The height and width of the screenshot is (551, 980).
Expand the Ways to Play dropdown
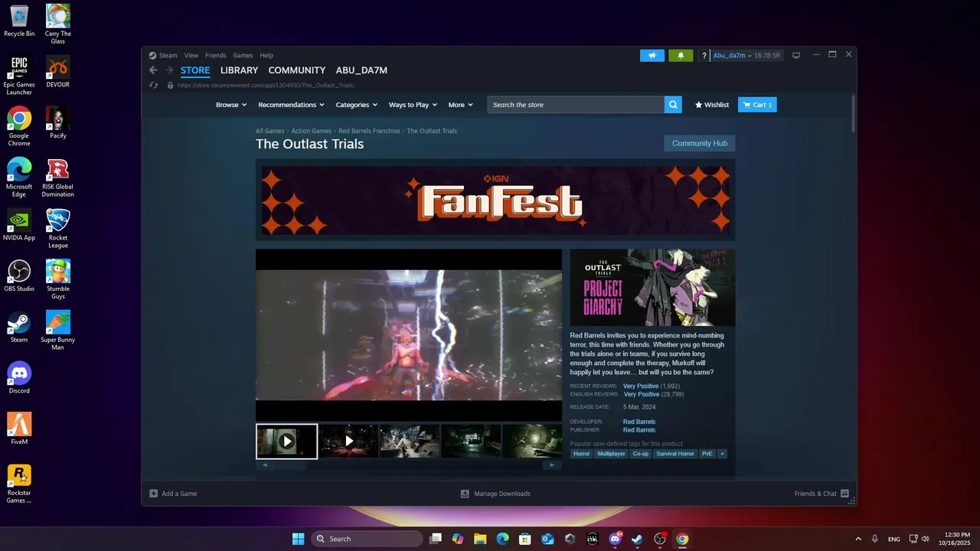point(413,105)
